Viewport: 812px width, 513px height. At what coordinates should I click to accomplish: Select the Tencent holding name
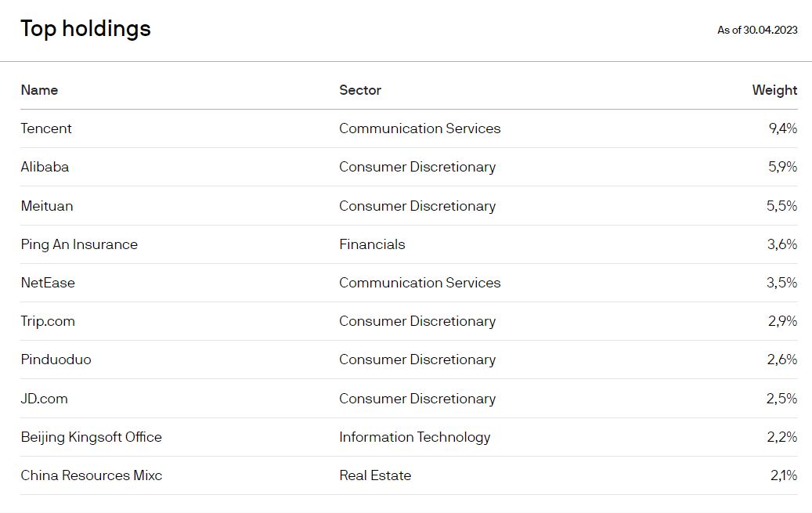coord(46,128)
